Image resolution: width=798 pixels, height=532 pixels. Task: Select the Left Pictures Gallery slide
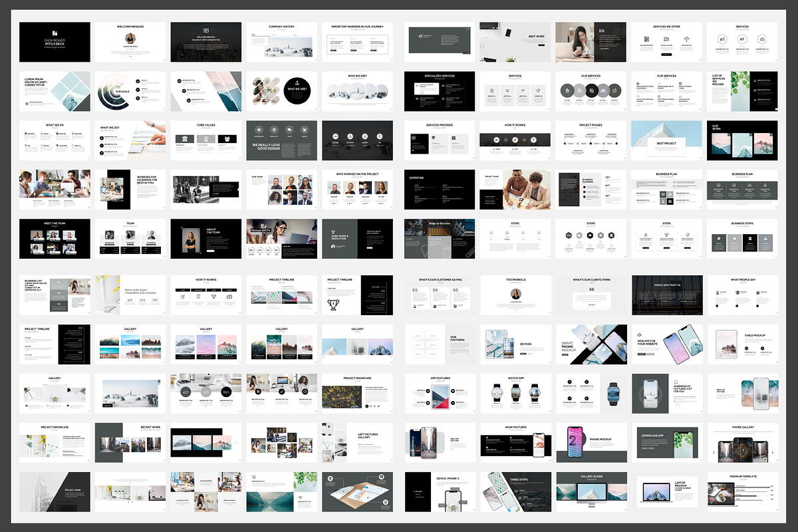click(358, 443)
